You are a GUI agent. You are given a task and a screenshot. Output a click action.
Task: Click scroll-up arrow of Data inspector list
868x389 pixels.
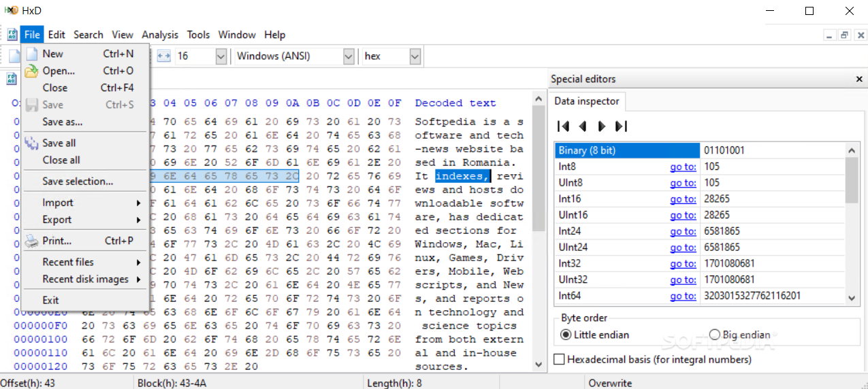[852, 150]
